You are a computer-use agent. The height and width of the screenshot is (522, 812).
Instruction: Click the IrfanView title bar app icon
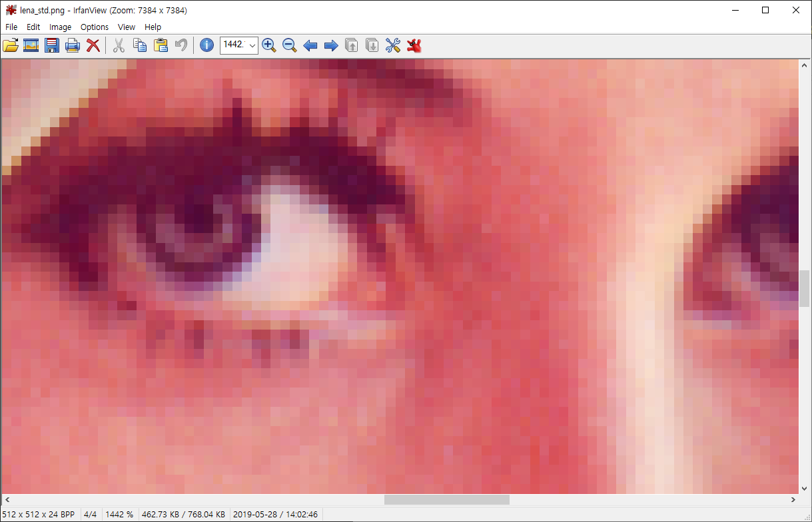pyautogui.click(x=11, y=10)
